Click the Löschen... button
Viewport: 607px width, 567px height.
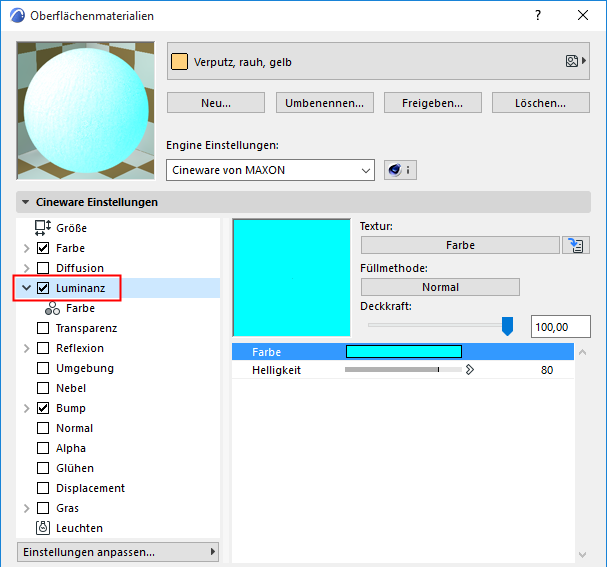pyautogui.click(x=540, y=103)
